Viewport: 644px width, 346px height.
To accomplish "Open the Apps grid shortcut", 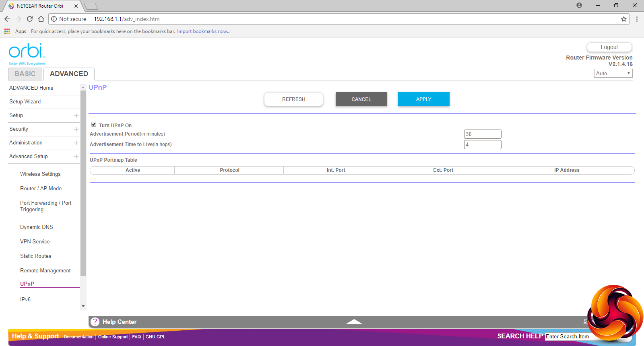I will 7,31.
